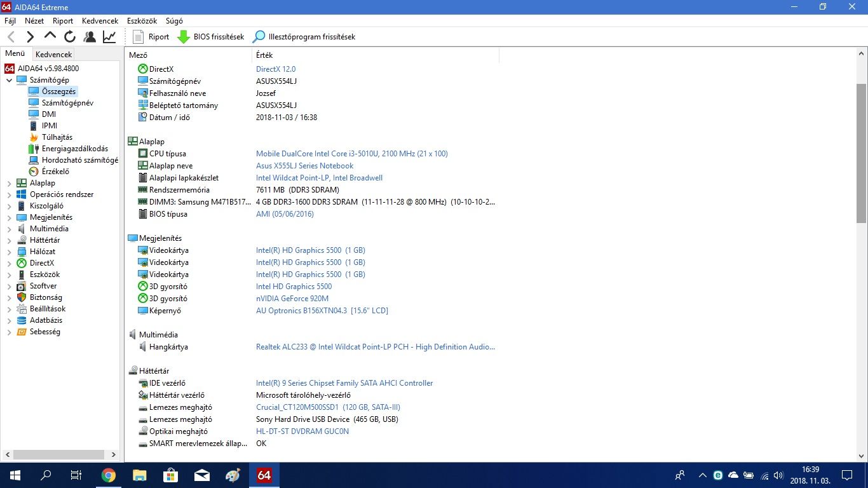Open the user accounts toolbar icon

(90, 37)
